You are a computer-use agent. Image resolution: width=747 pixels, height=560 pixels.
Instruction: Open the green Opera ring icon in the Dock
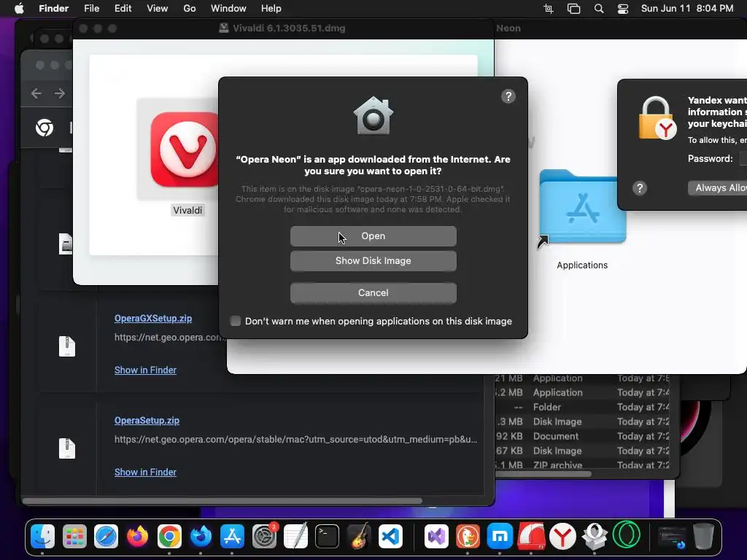pos(626,535)
